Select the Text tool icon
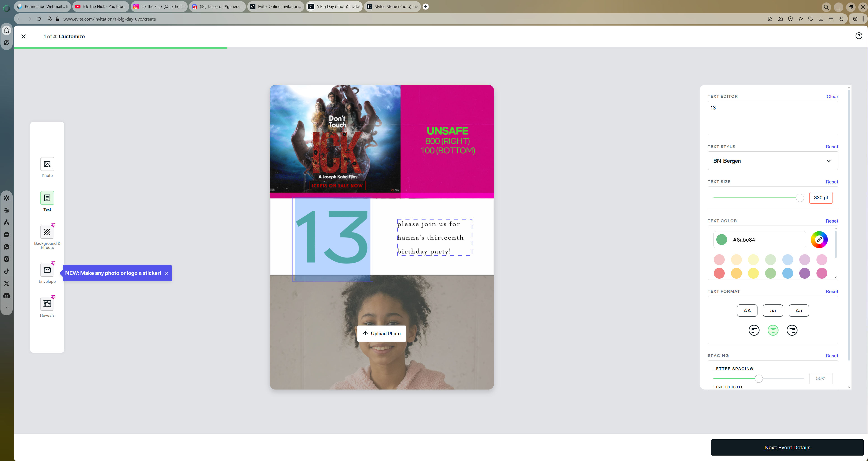Screen dimensions: 868x461 point(47,198)
